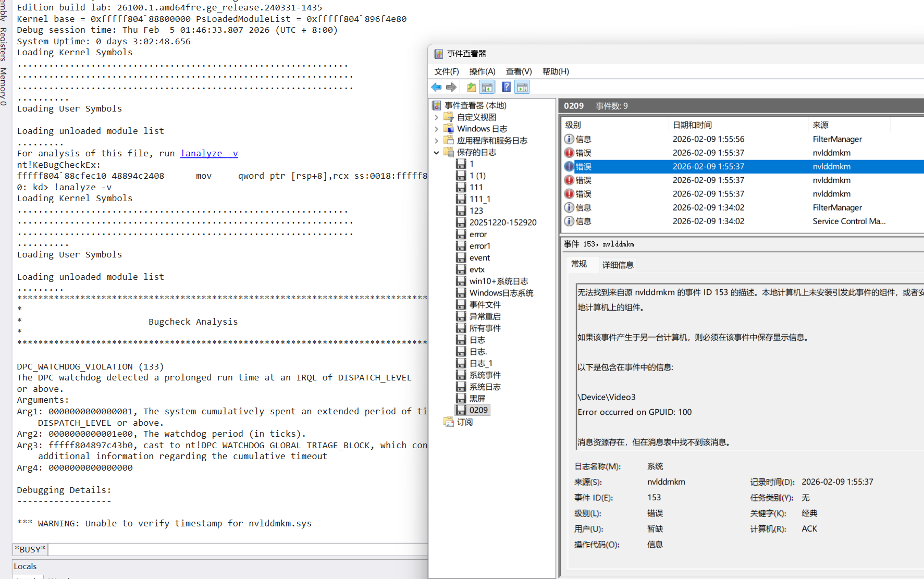Open saved log named 1
The height and width of the screenshot is (579, 924).
[x=471, y=164]
